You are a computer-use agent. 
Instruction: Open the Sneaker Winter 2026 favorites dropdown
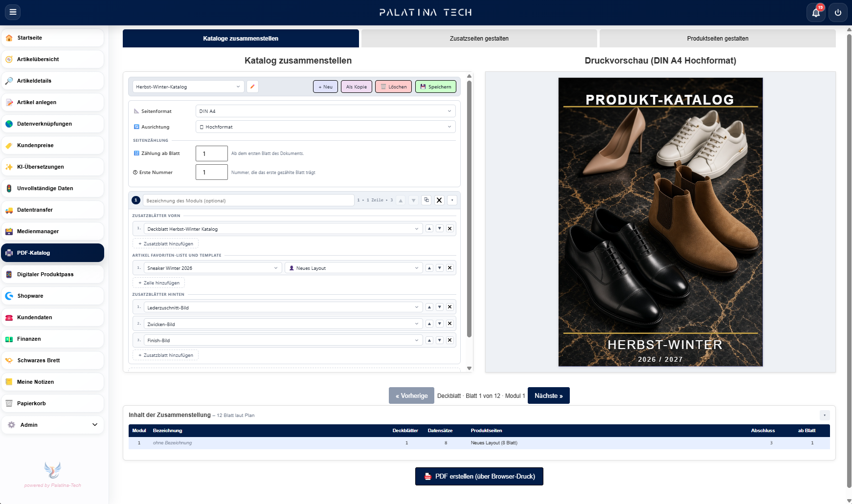tap(213, 268)
